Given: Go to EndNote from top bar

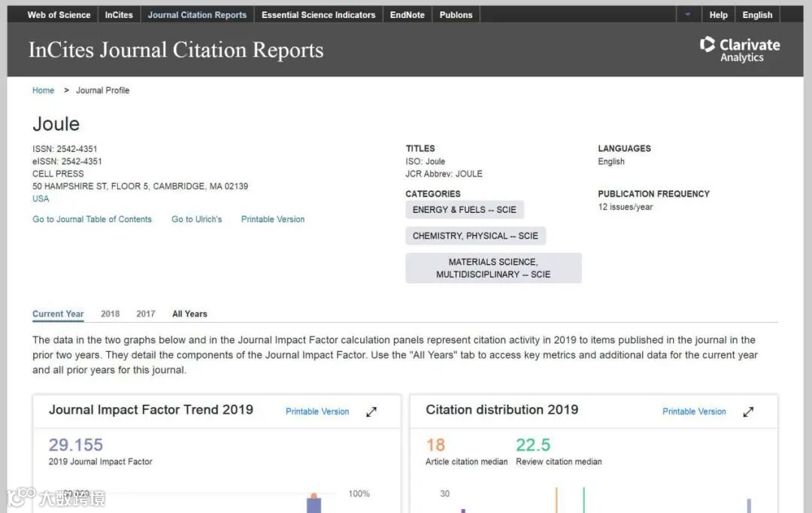Looking at the screenshot, I should 407,15.
